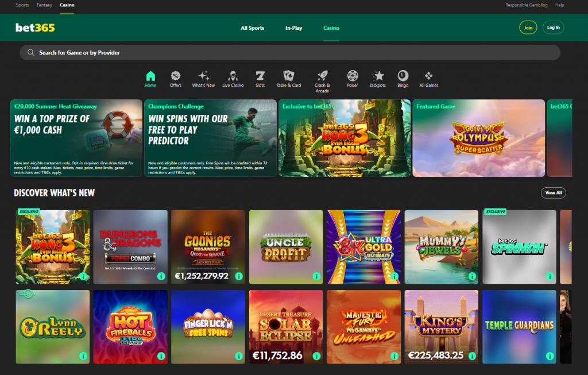Select the Slots seven icon
Screen dimensions: 588x375
click(x=260, y=76)
